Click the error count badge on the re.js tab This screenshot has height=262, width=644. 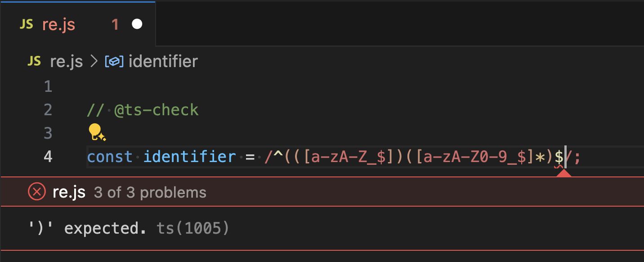pyautogui.click(x=114, y=24)
